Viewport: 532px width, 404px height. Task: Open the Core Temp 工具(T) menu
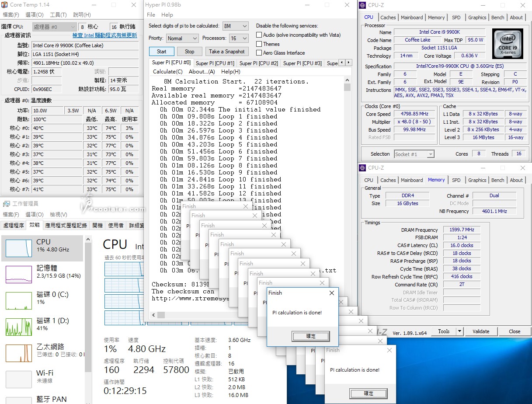(58, 15)
